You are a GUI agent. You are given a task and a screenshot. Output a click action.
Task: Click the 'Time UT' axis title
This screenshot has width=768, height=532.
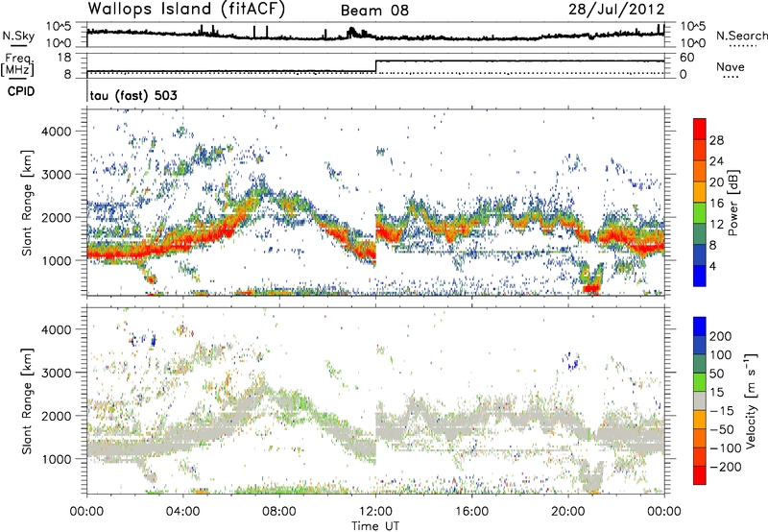click(375, 526)
